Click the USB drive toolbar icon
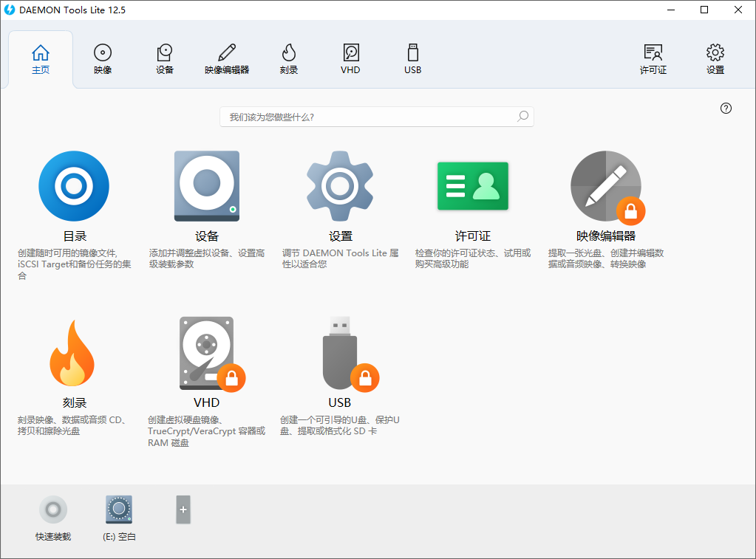The image size is (756, 559). point(412,59)
